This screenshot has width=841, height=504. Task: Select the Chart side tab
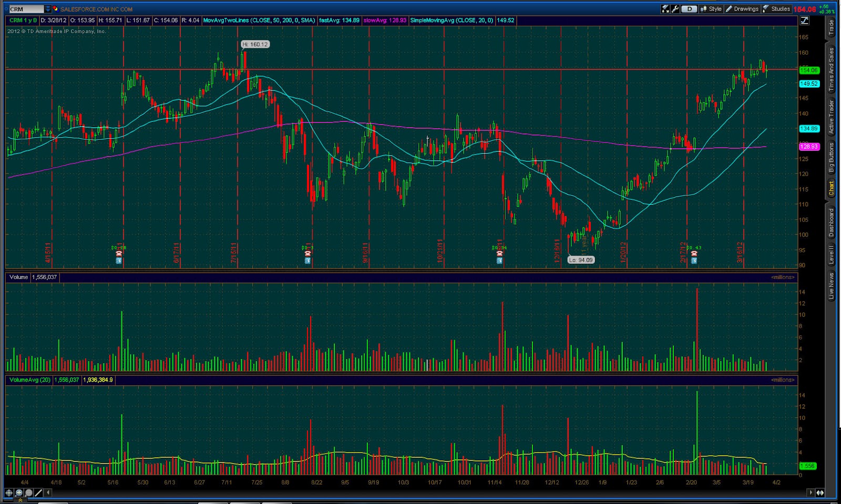click(x=831, y=188)
